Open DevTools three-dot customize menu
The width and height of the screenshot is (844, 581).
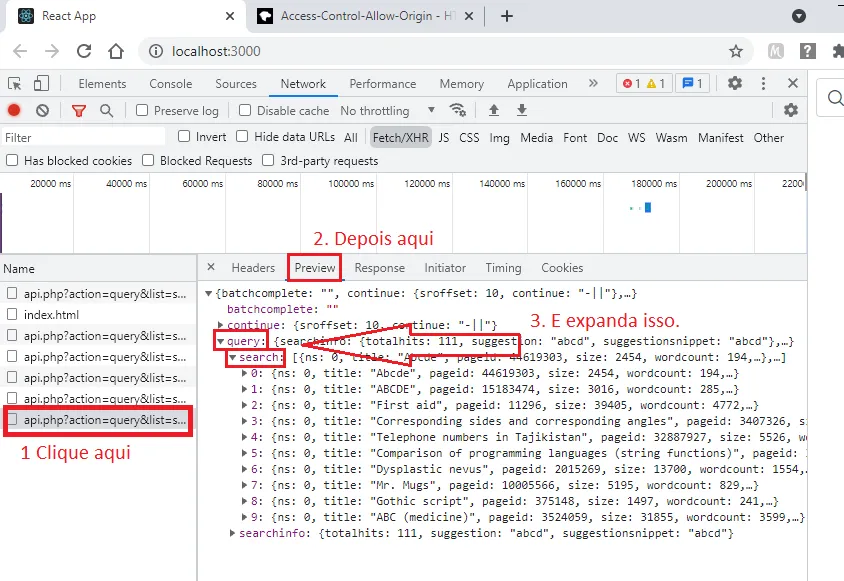pyautogui.click(x=763, y=83)
